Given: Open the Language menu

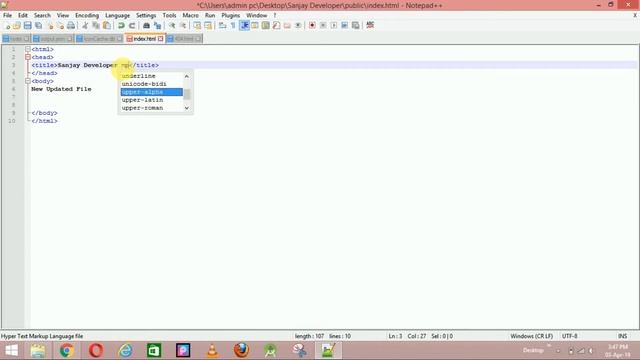Looking at the screenshot, I should click(x=117, y=15).
